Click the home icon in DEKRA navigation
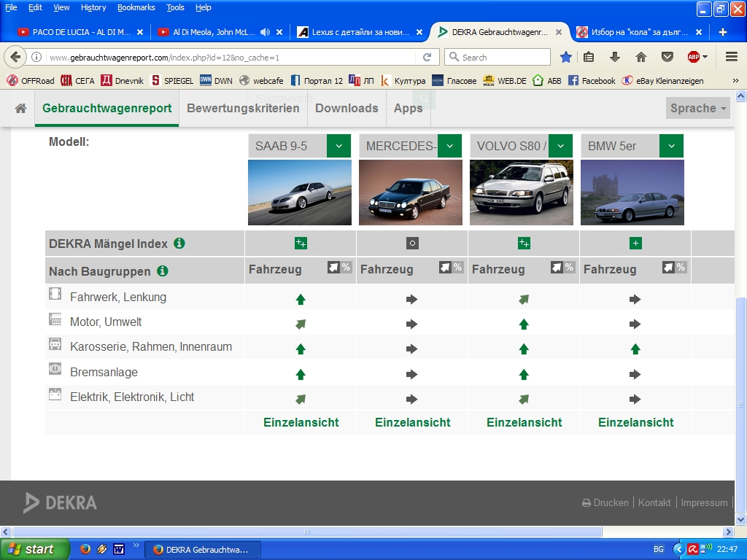The width and height of the screenshot is (747, 560). point(20,108)
